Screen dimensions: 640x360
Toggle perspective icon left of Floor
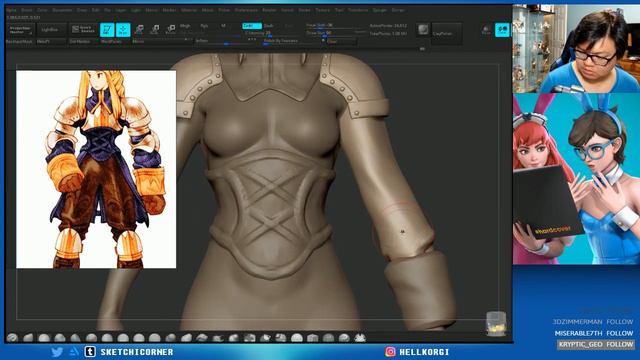point(486,30)
